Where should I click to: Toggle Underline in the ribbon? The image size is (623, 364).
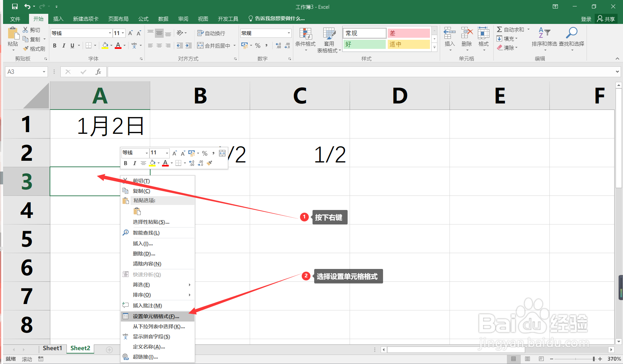click(x=72, y=45)
